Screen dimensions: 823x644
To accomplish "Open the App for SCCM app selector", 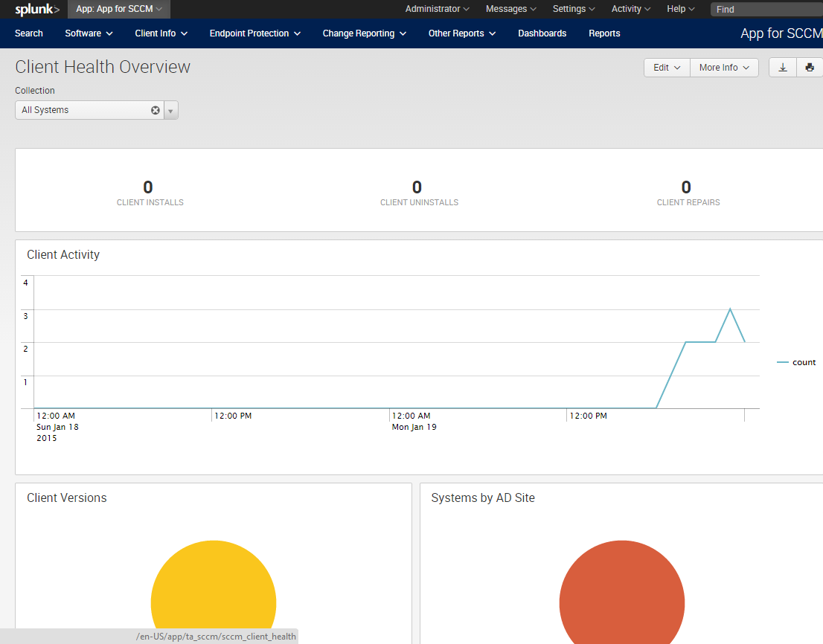I will [x=119, y=9].
